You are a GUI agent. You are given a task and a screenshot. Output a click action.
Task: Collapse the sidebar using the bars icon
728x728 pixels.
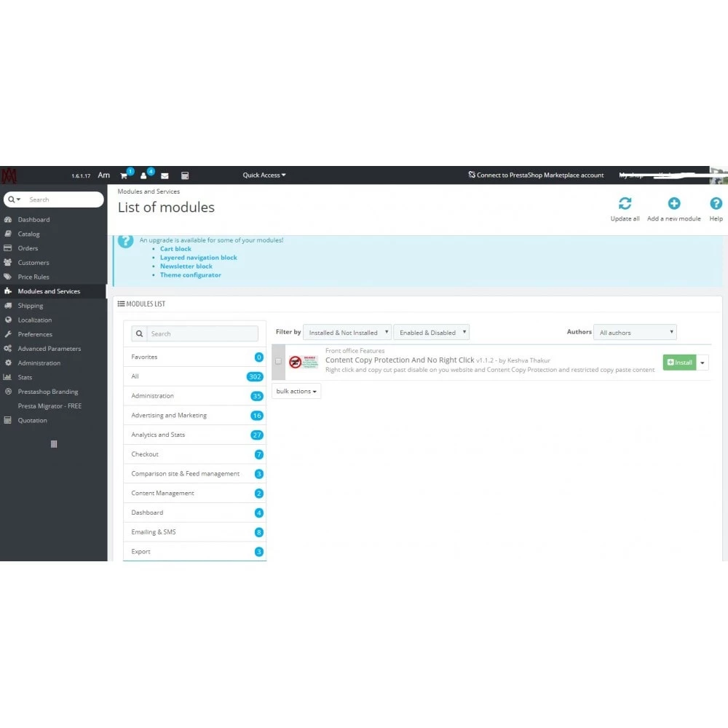(54, 444)
